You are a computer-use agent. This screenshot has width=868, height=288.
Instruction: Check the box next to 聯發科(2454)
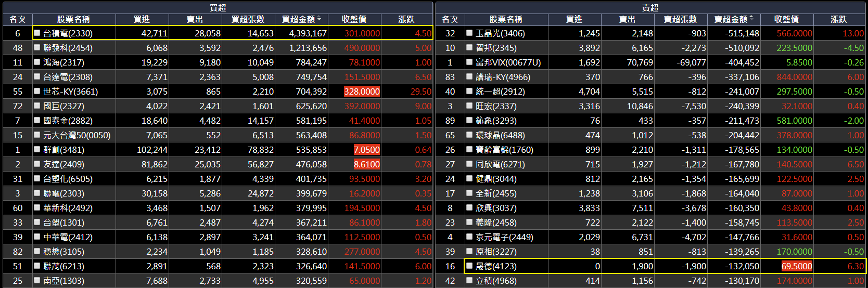click(37, 47)
